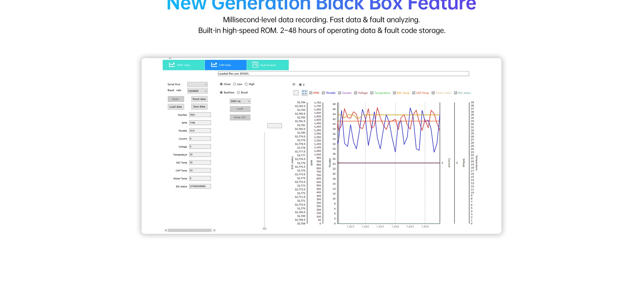
Task: Click the left arrow of horizontal scrollbar
Action: coord(166,231)
